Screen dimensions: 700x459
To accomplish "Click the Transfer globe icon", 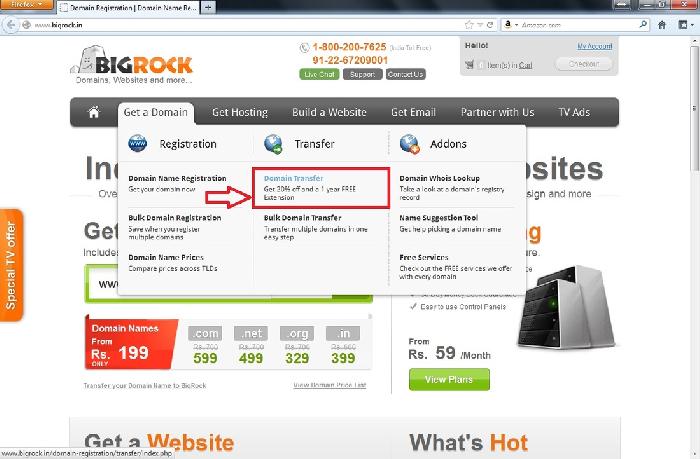I will (273, 144).
